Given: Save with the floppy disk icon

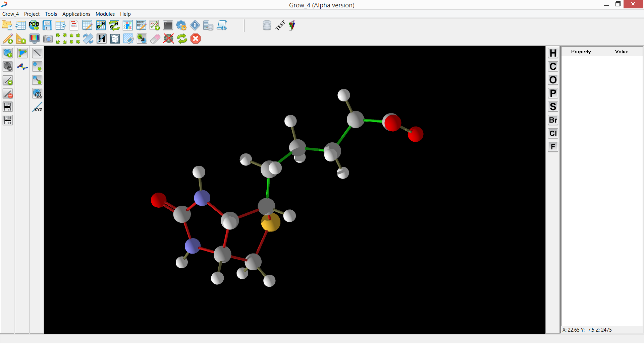Looking at the screenshot, I should click(47, 25).
